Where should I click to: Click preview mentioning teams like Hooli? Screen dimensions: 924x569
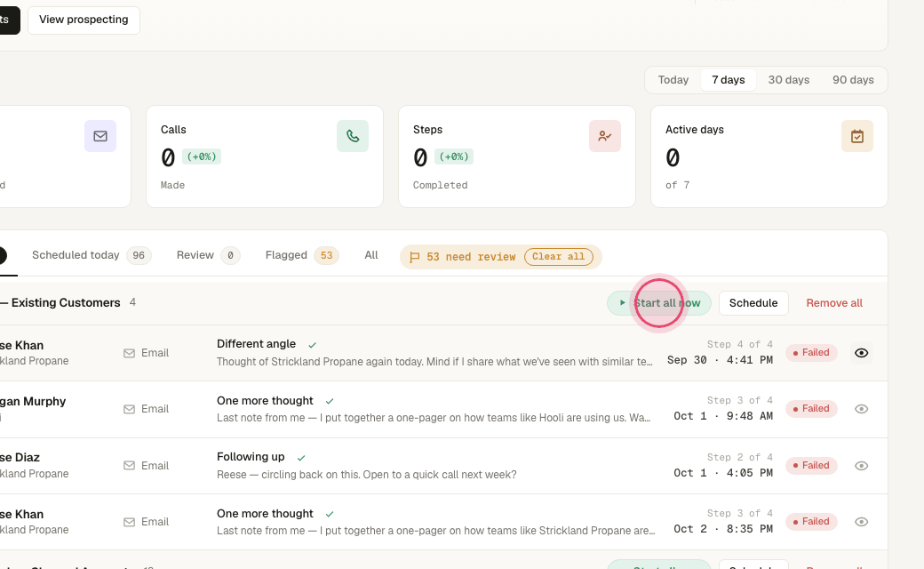click(434, 418)
